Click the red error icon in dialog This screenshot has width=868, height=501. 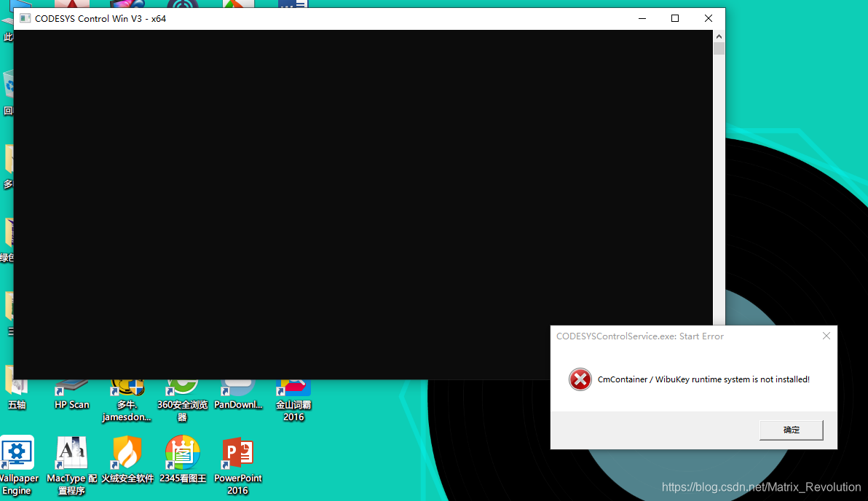tap(580, 379)
